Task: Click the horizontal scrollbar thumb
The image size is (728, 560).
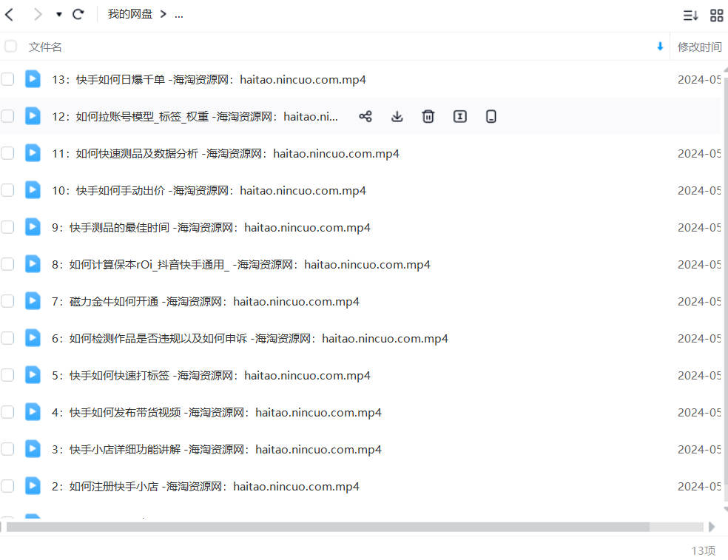Action: click(x=328, y=527)
